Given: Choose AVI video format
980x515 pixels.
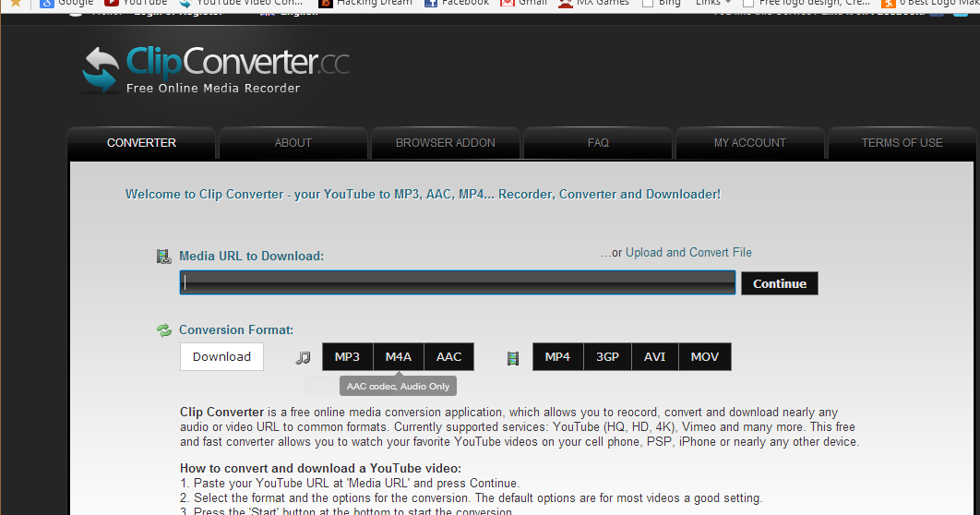Looking at the screenshot, I should (x=655, y=357).
